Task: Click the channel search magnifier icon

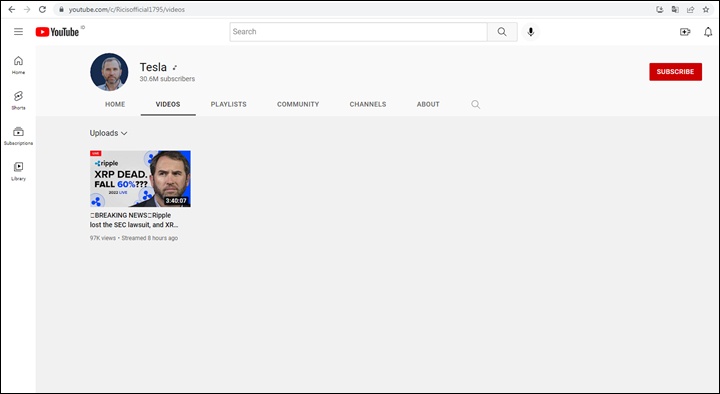Action: pyautogui.click(x=476, y=105)
